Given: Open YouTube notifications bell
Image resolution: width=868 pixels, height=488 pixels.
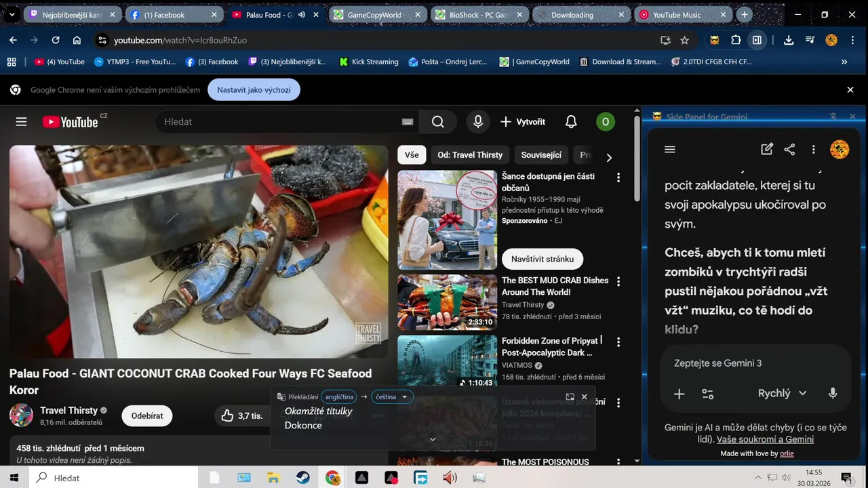Looking at the screenshot, I should pyautogui.click(x=571, y=122).
